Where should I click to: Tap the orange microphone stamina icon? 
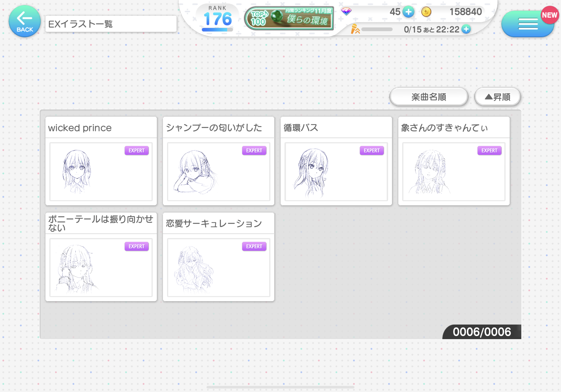355,29
